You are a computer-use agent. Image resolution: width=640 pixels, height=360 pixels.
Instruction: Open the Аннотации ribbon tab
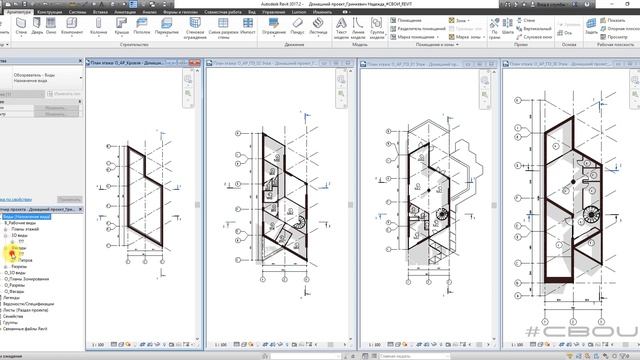124,12
